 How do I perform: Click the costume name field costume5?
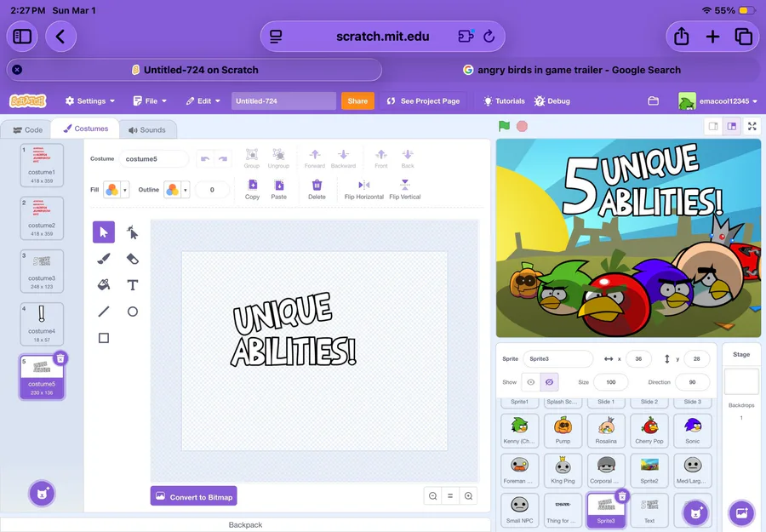[154, 159]
